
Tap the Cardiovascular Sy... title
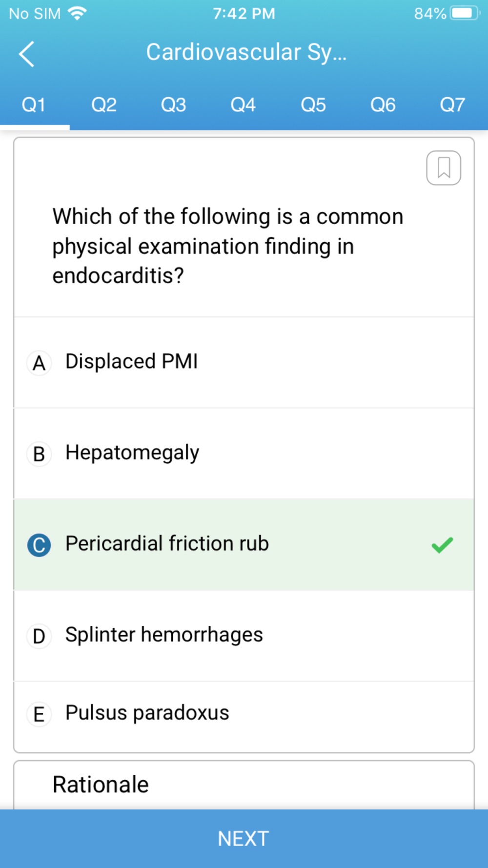coord(246,53)
